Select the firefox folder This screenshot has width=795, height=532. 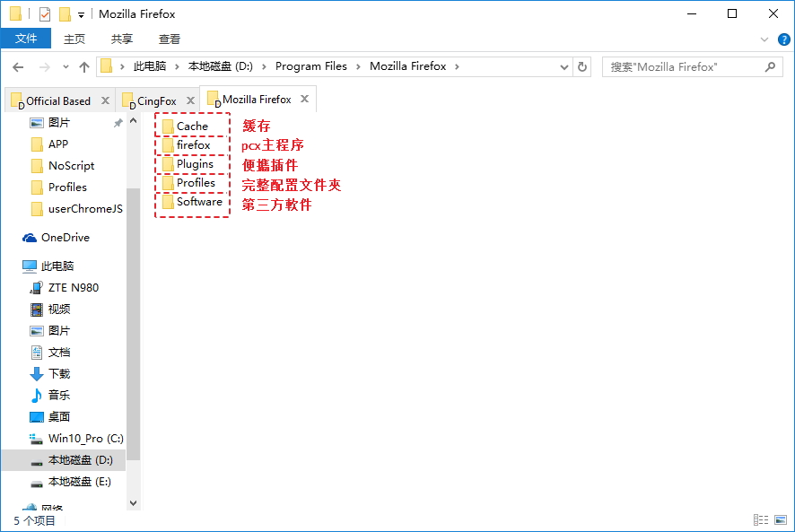187,145
